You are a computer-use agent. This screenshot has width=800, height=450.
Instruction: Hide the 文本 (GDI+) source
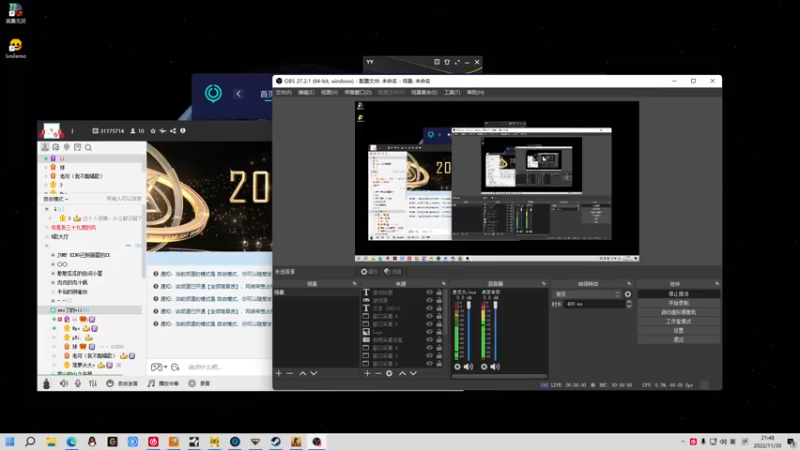[x=429, y=308]
